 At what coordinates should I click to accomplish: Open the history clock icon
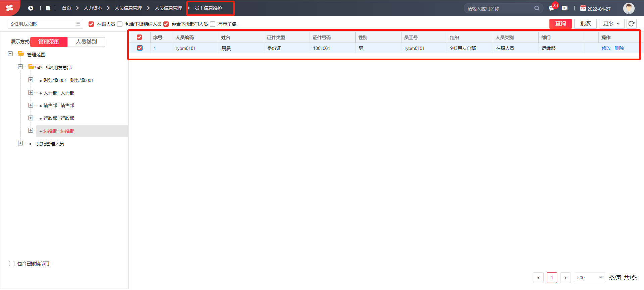point(31,8)
